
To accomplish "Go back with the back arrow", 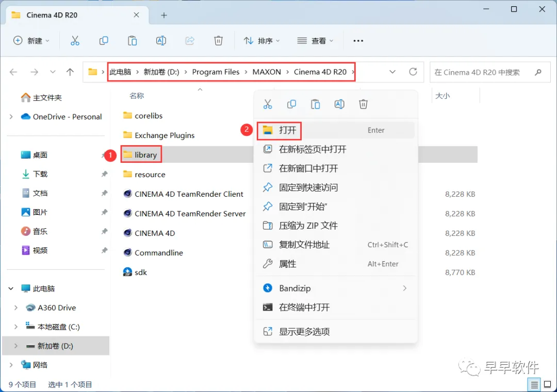I will pos(13,72).
